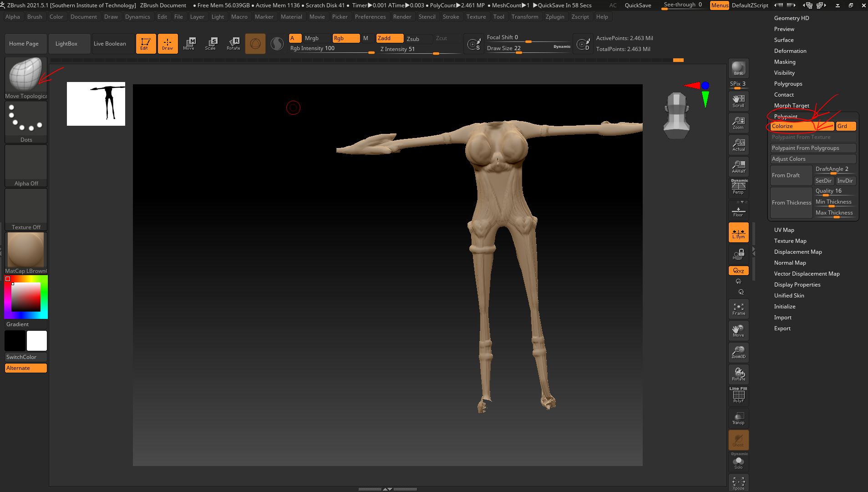Select the MatCap LBrownGum material
Viewport: 868px width, 492px height.
point(25,250)
